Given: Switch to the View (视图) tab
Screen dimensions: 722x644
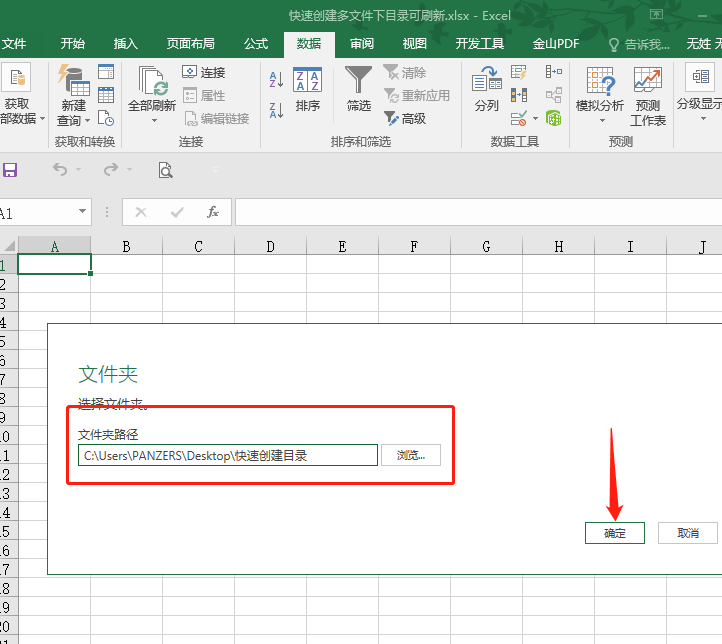Looking at the screenshot, I should click(414, 44).
